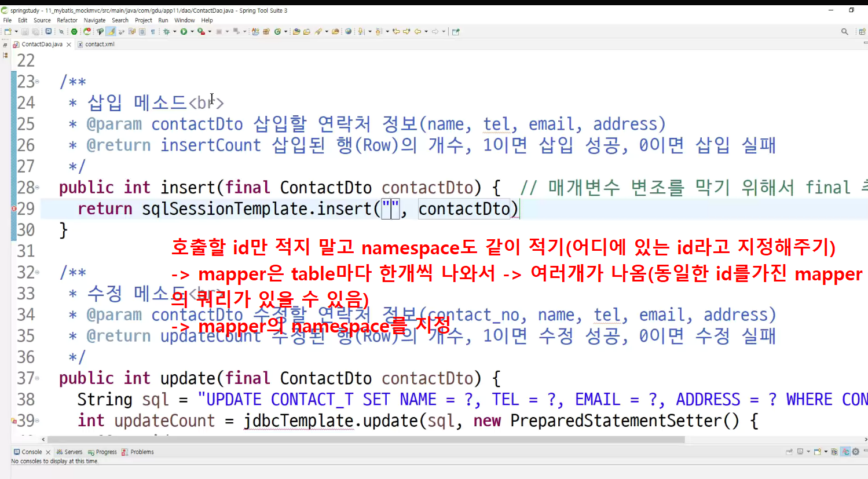Open the Navigate menu
The width and height of the screenshot is (868, 479).
pyautogui.click(x=94, y=20)
